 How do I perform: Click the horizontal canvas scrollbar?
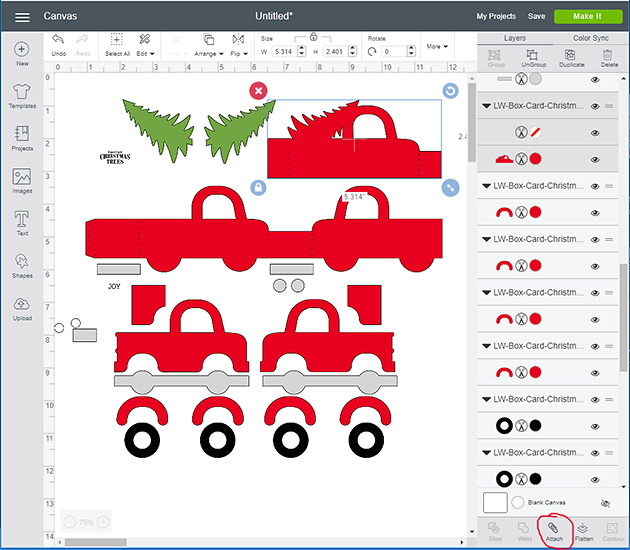[96, 542]
